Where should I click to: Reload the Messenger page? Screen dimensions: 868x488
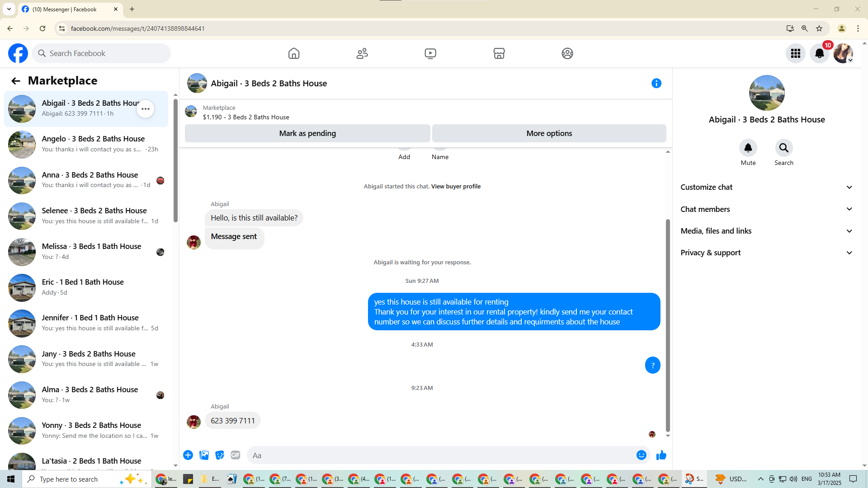pyautogui.click(x=42, y=28)
